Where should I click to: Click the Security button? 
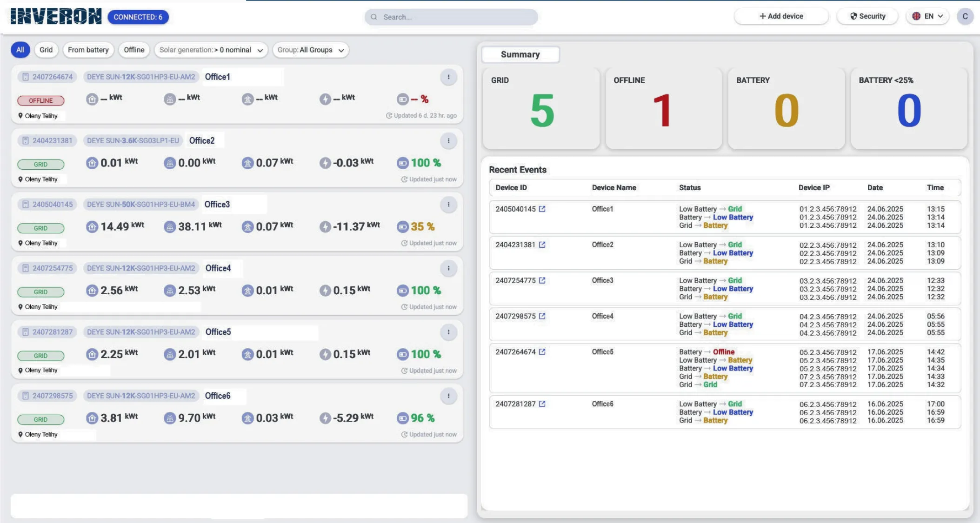tap(867, 16)
